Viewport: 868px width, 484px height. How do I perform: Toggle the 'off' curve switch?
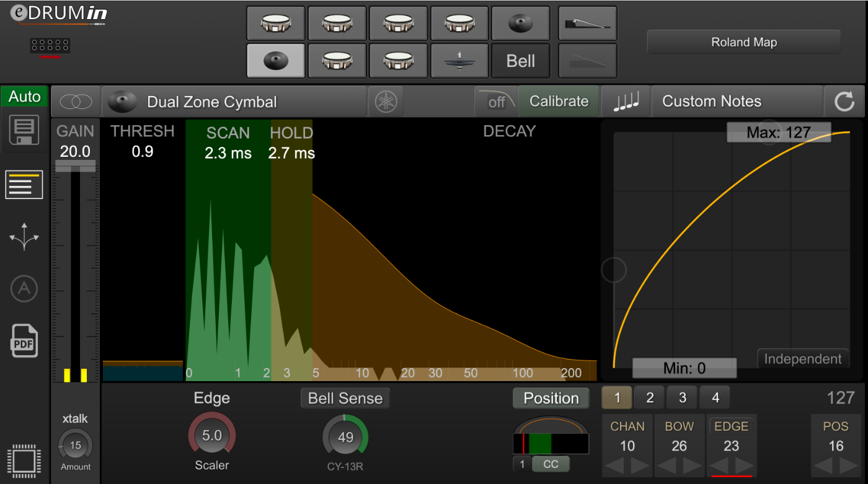coord(496,102)
